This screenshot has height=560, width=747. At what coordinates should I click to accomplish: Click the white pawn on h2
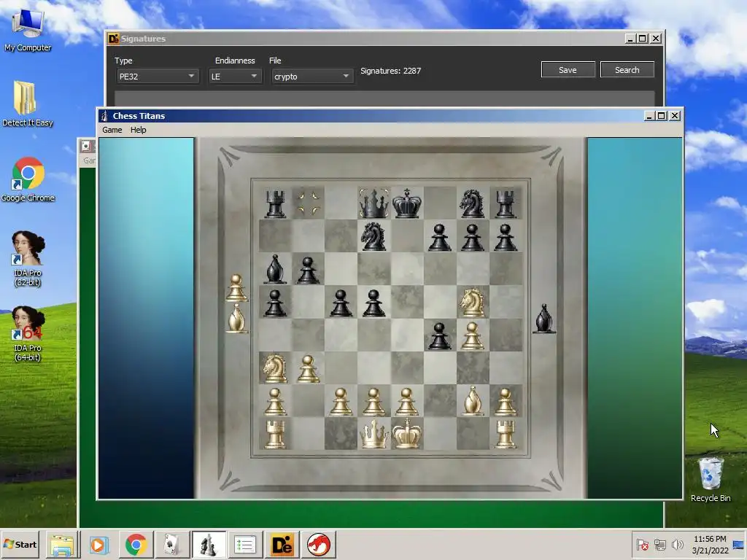(505, 402)
